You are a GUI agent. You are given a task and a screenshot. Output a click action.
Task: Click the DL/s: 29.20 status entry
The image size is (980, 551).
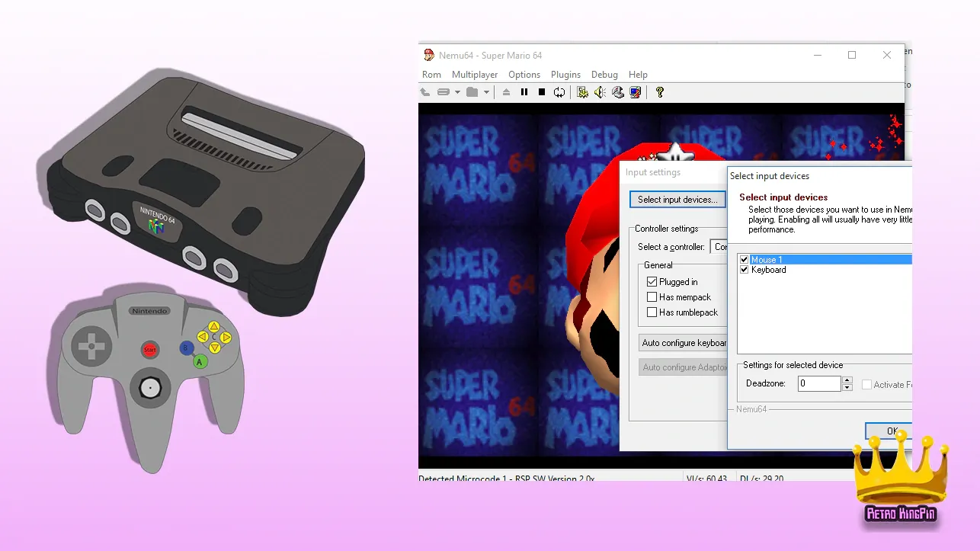point(764,479)
